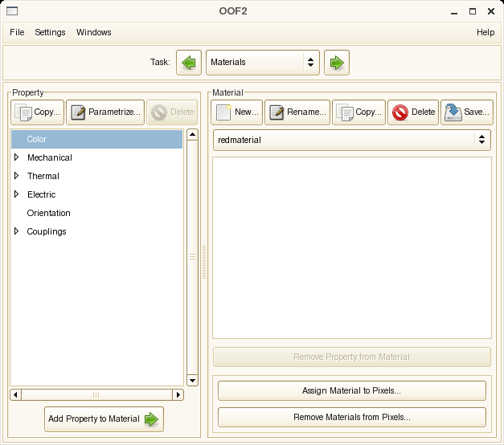Delete the current material
Screen dimensions: 504x445
[413, 112]
